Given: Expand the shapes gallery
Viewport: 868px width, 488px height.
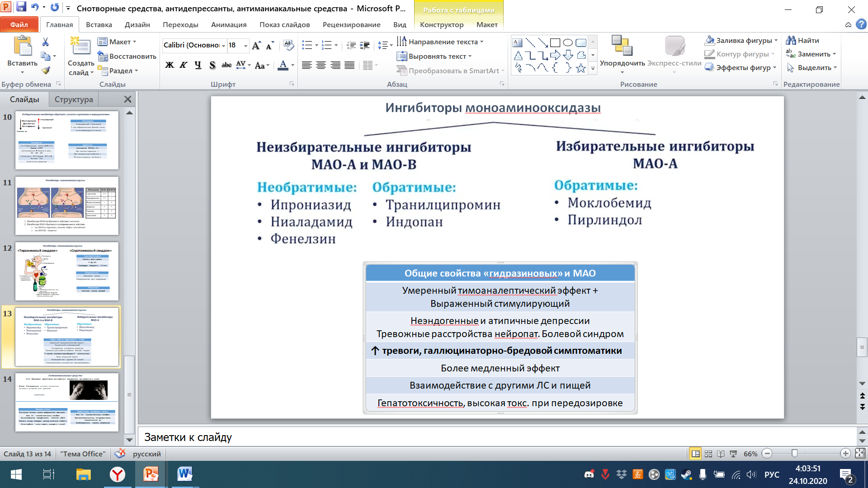Looking at the screenshot, I should 593,69.
